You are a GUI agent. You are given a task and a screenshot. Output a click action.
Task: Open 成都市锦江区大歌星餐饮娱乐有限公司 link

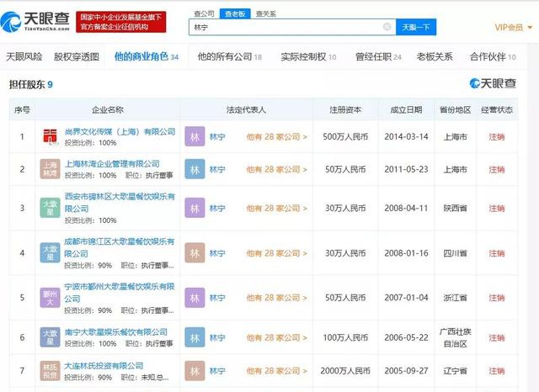(120, 247)
